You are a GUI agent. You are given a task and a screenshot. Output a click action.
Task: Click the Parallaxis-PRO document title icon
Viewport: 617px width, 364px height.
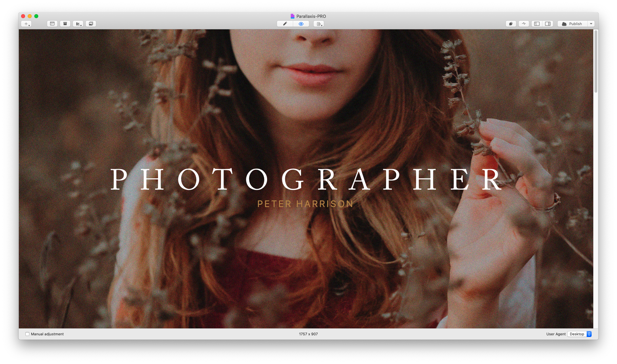(292, 16)
